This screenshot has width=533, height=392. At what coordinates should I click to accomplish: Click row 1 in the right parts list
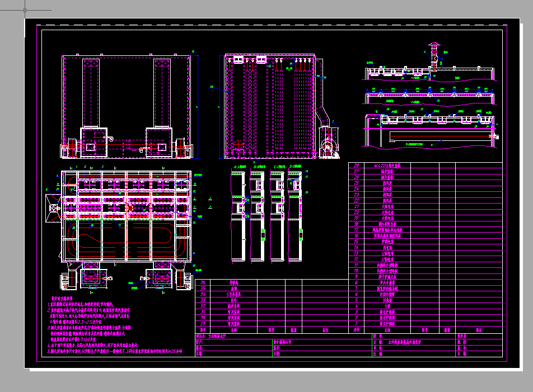point(387,324)
